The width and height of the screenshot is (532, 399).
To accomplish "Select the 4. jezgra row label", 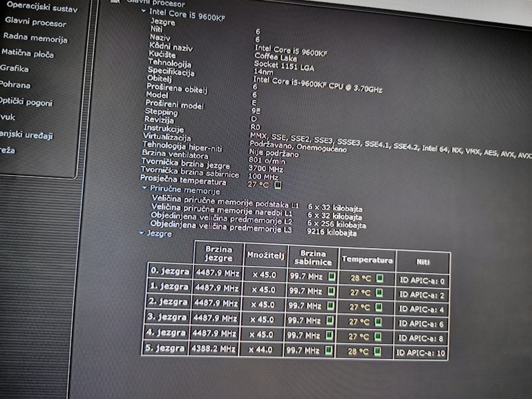I will (x=166, y=332).
